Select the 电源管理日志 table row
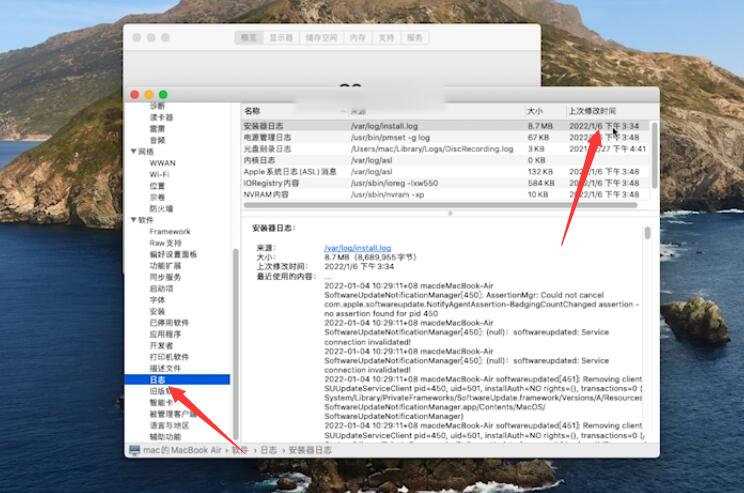The width and height of the screenshot is (744, 493). (446, 137)
